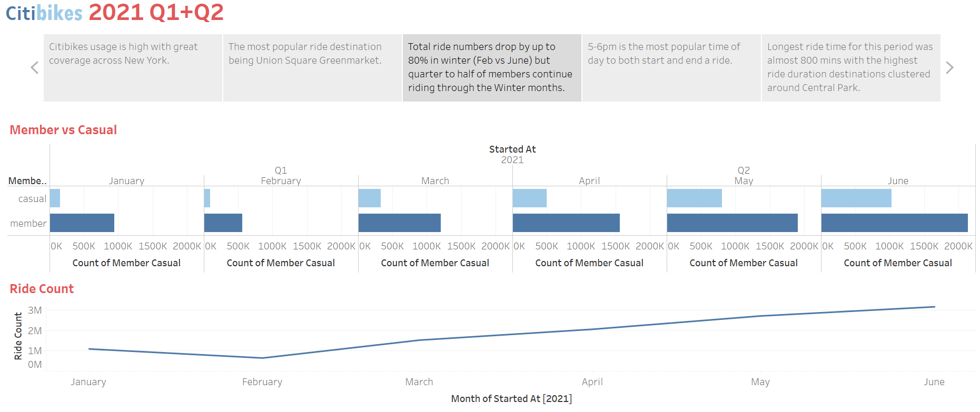The width and height of the screenshot is (980, 412).
Task: Click the Q1 header above February
Action: pyautogui.click(x=280, y=170)
